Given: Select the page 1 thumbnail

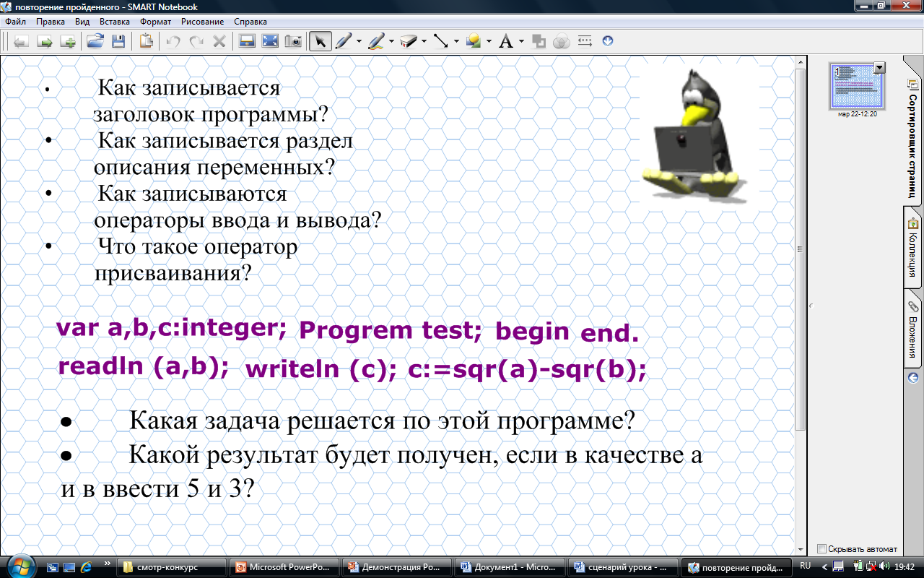Looking at the screenshot, I should (858, 87).
